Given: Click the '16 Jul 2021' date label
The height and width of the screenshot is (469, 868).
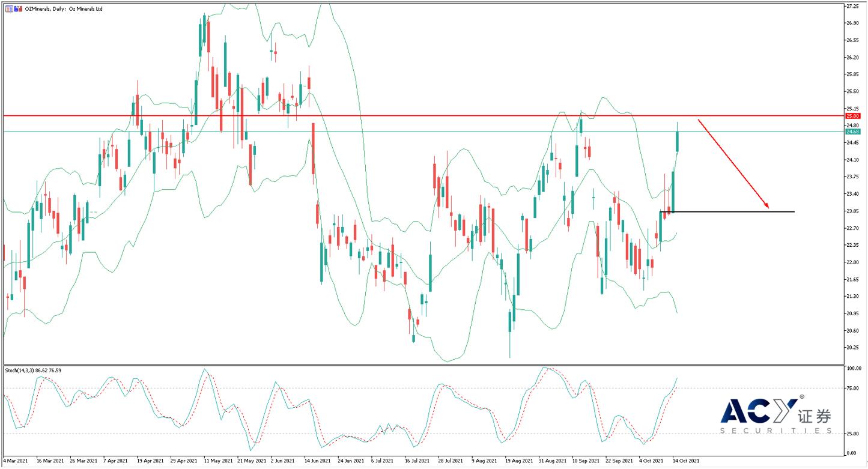Looking at the screenshot, I should point(416,461).
